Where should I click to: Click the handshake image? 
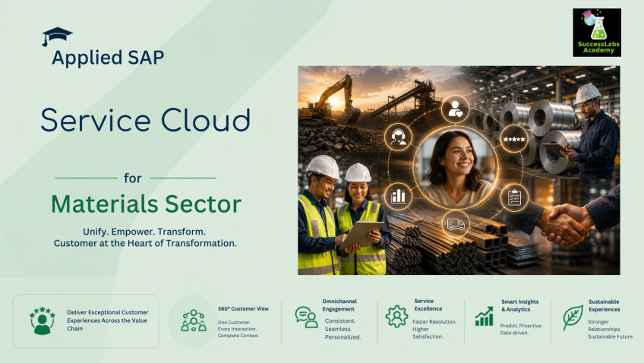[x=565, y=226]
